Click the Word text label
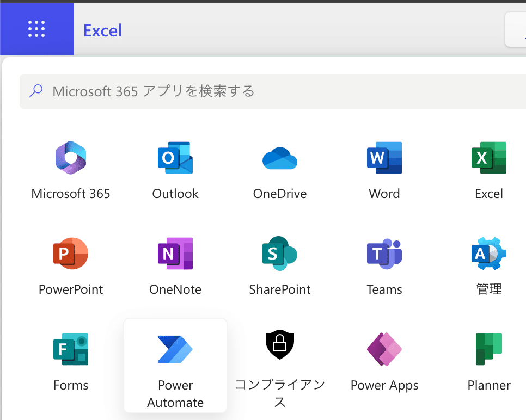526x420 pixels. pyautogui.click(x=384, y=194)
